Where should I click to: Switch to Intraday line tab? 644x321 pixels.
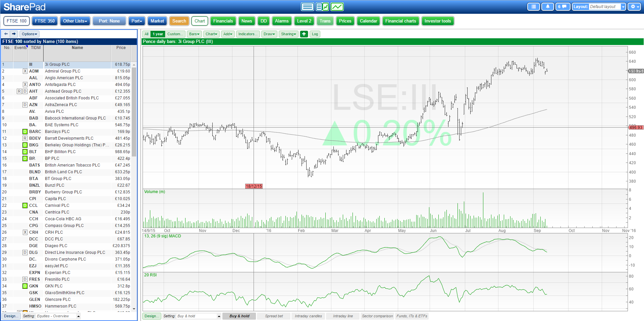tap(343, 316)
